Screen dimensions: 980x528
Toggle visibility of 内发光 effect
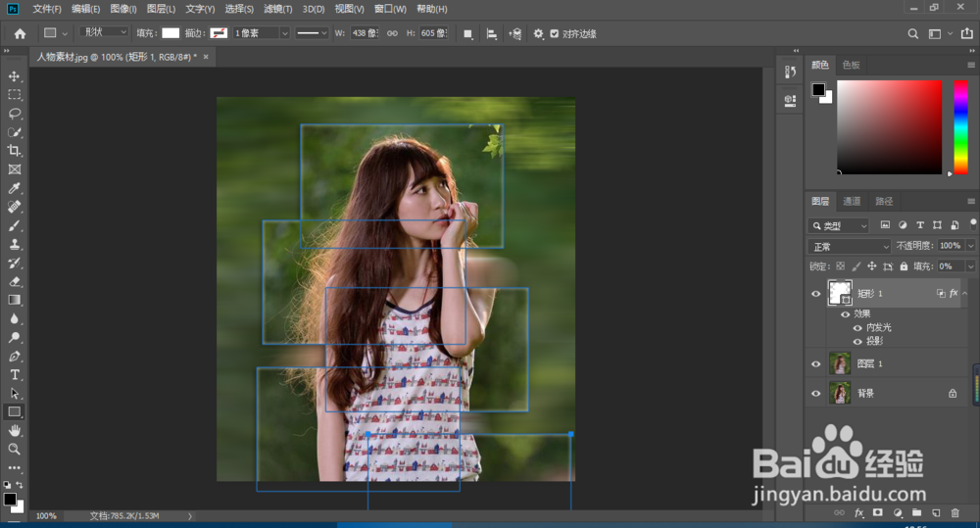coord(857,327)
